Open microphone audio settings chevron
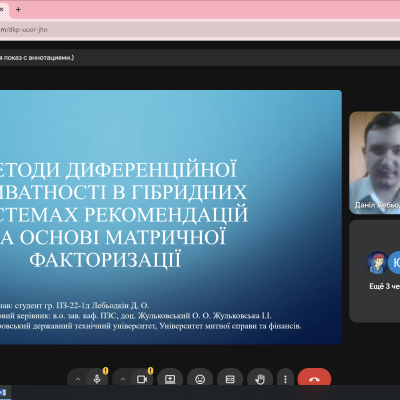The image size is (400, 400). (78, 379)
